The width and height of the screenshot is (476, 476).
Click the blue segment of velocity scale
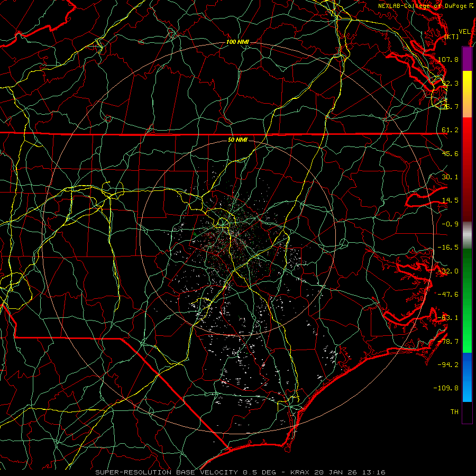[467, 377]
